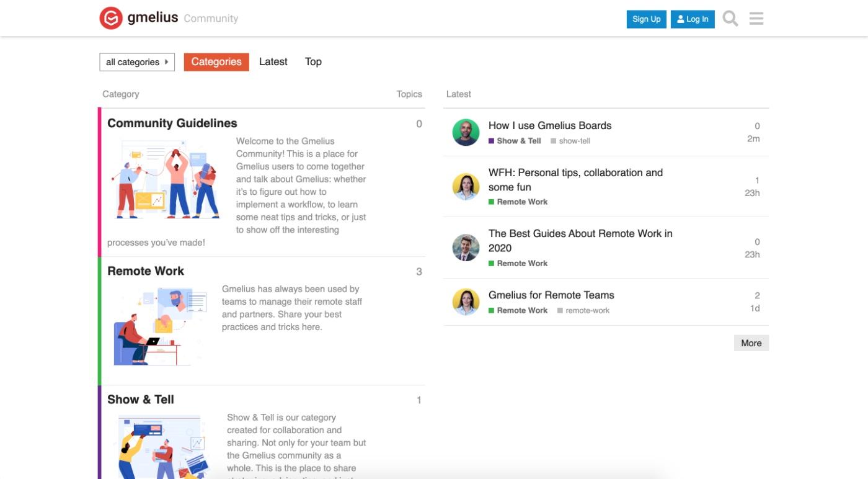The image size is (868, 479).
Task: Switch to the Latest tab
Action: (x=273, y=61)
